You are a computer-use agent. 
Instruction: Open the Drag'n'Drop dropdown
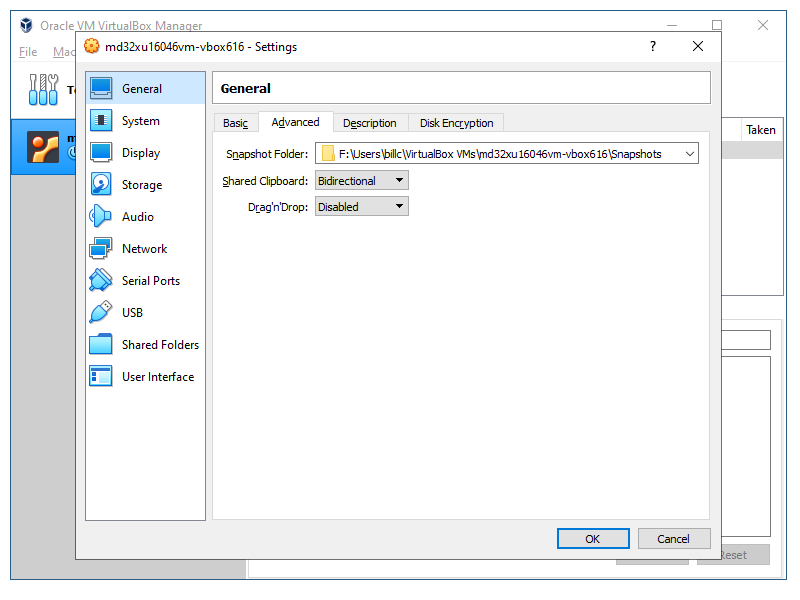(362, 207)
